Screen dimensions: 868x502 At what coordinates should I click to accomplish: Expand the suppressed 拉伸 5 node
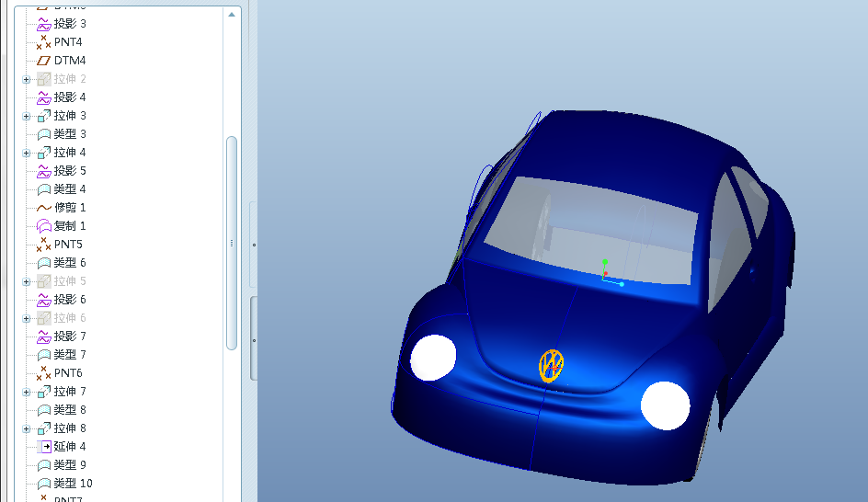[26, 281]
